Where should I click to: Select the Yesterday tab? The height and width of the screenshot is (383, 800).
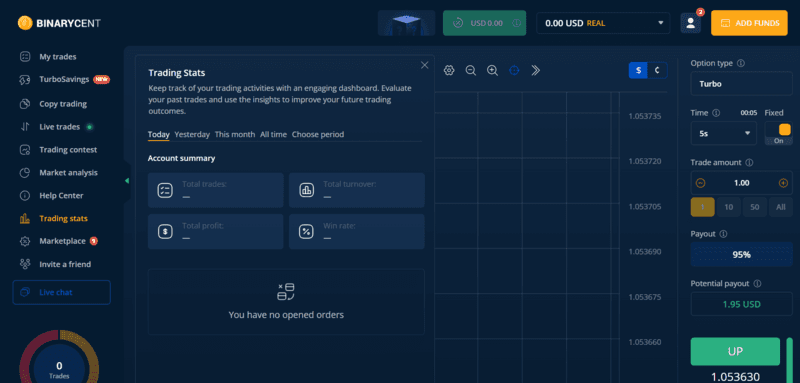pos(192,135)
